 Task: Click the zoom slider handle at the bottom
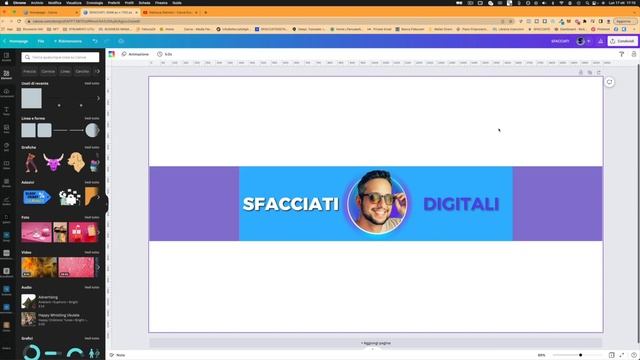click(x=580, y=355)
